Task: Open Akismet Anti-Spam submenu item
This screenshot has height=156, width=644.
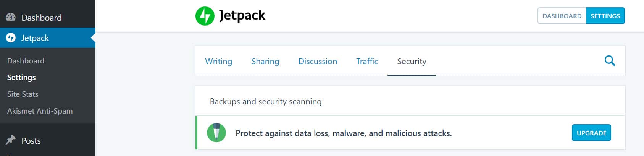Action: pos(40,111)
